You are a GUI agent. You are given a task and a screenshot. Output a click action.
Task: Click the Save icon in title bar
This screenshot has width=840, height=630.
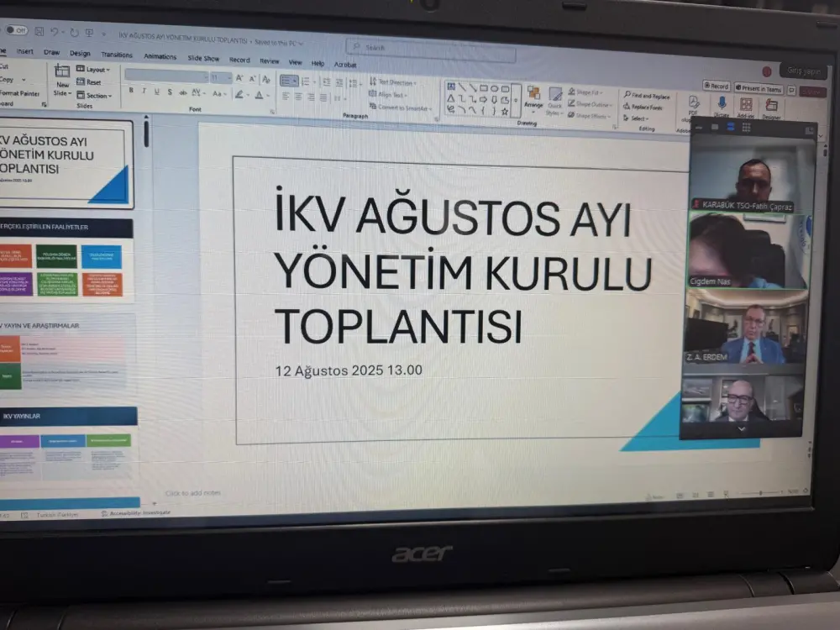39,32
